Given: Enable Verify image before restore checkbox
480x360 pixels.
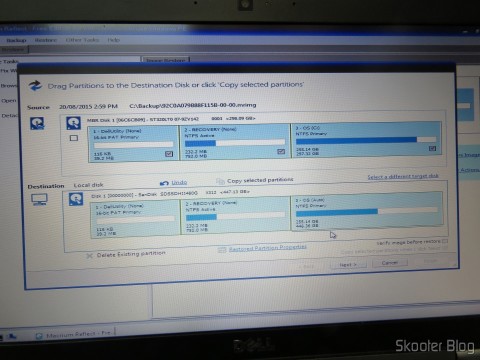Looking at the screenshot, I should point(445,241).
